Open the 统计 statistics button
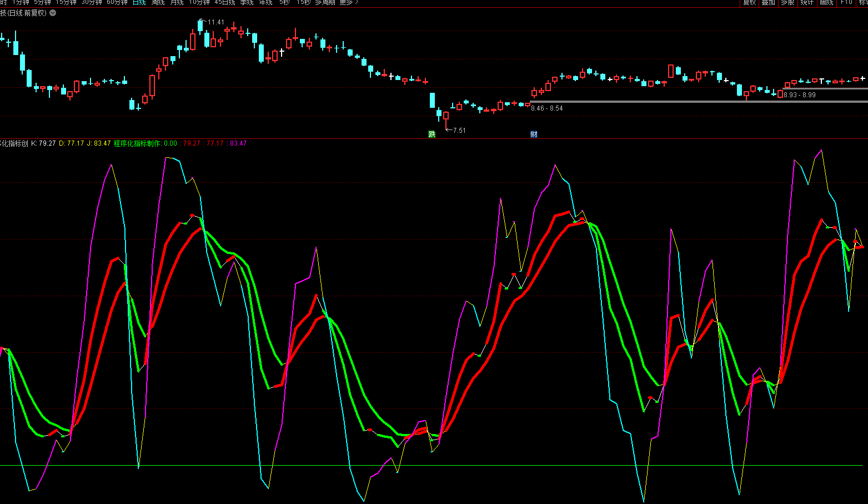Viewport: 868px width, 504px height. pyautogui.click(x=807, y=2)
